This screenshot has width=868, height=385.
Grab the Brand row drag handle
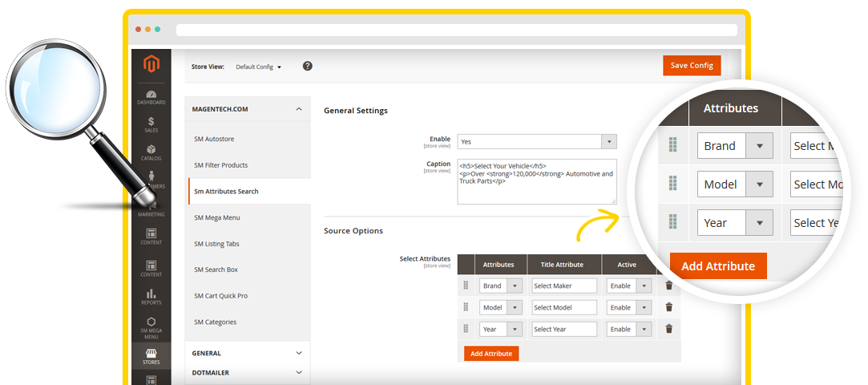click(x=466, y=286)
